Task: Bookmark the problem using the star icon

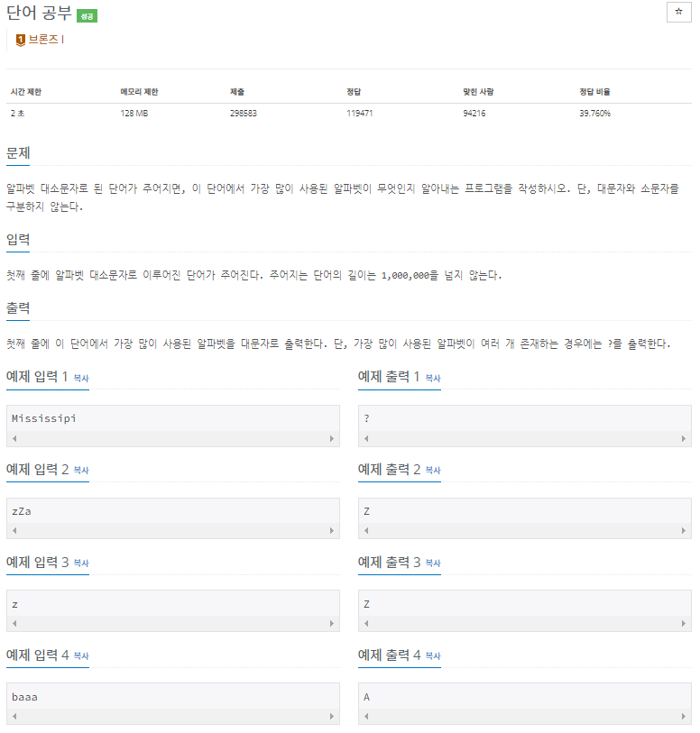Action: [678, 13]
